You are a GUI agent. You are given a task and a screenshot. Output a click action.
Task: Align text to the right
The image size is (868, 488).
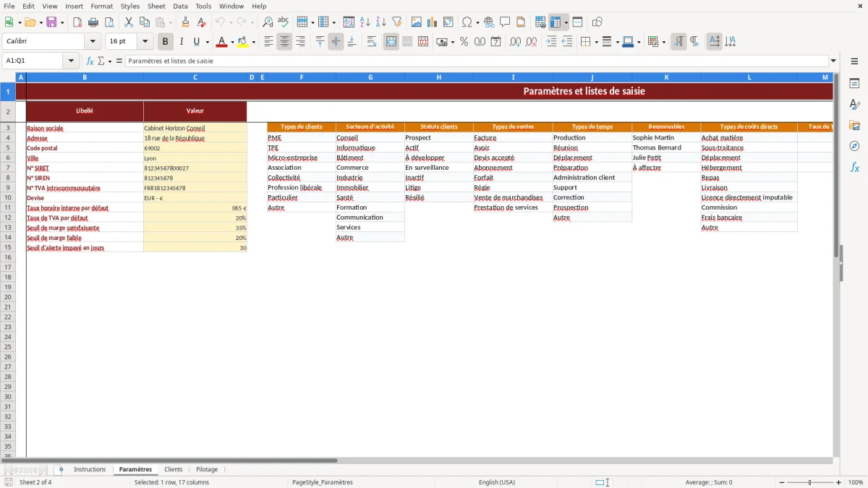click(300, 42)
